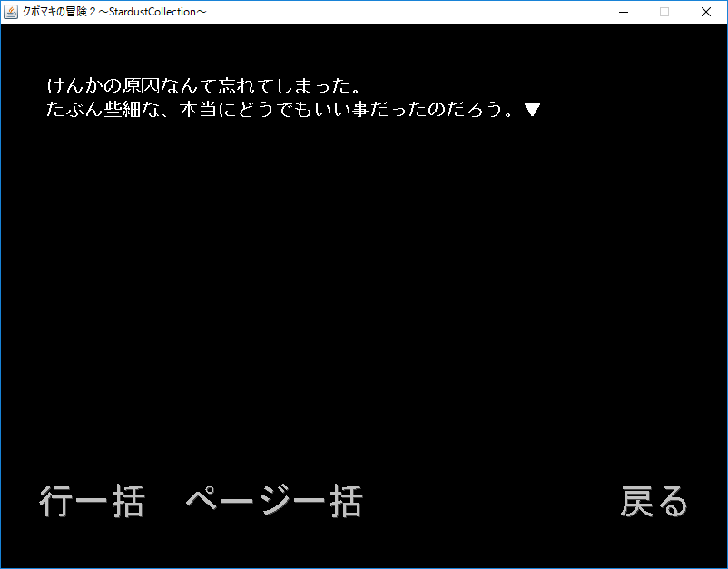Click text line starting けんかの原因なんて
This screenshot has width=728, height=569.
[x=203, y=86]
